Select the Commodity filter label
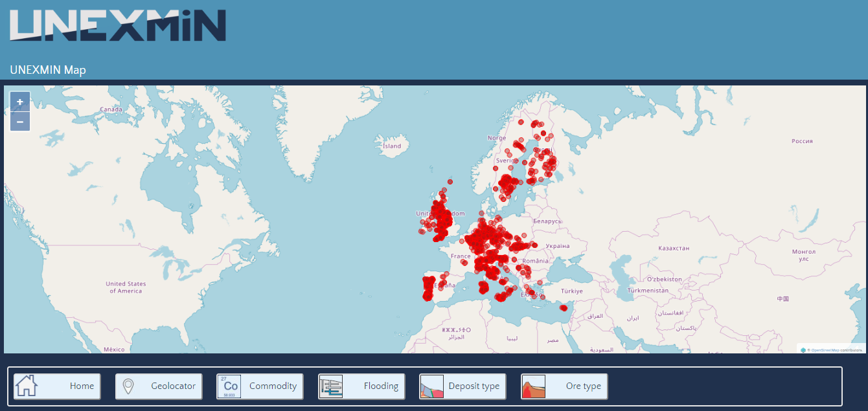 tap(273, 386)
